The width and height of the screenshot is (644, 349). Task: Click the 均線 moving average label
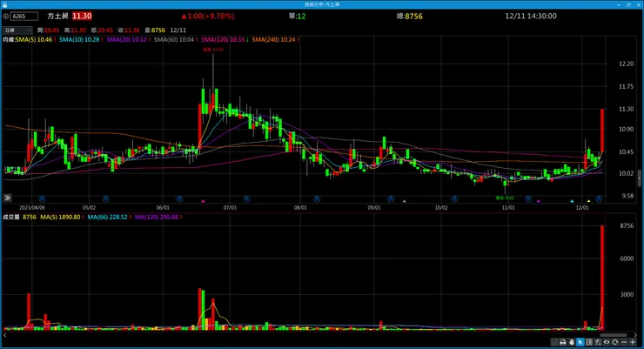click(9, 40)
